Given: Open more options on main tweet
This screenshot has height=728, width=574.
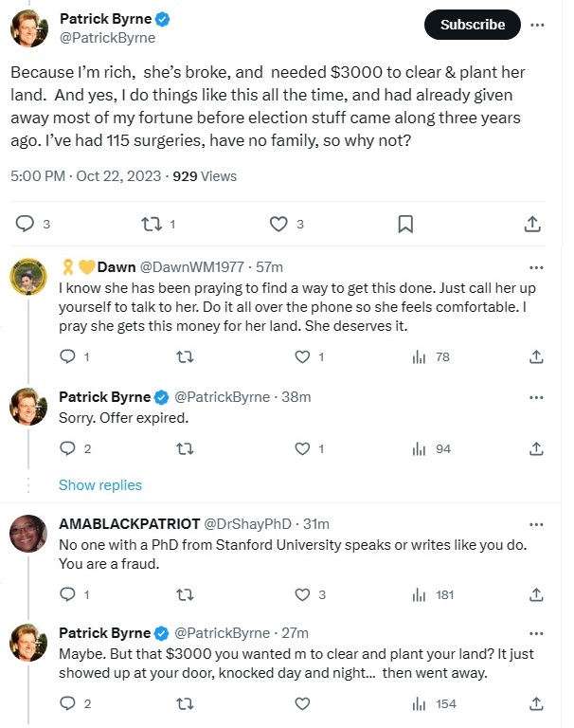Looking at the screenshot, I should point(537,25).
